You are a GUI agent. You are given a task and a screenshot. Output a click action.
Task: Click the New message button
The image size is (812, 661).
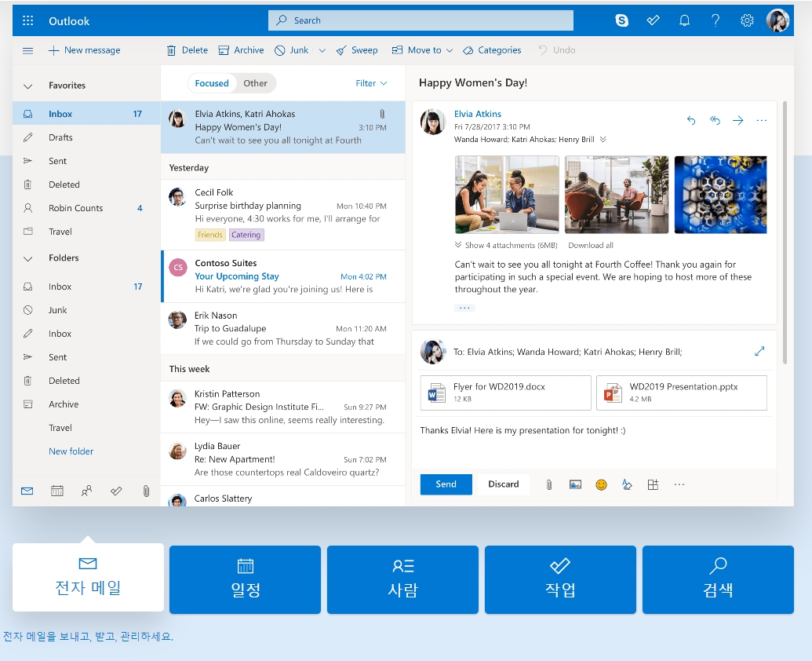(x=85, y=50)
